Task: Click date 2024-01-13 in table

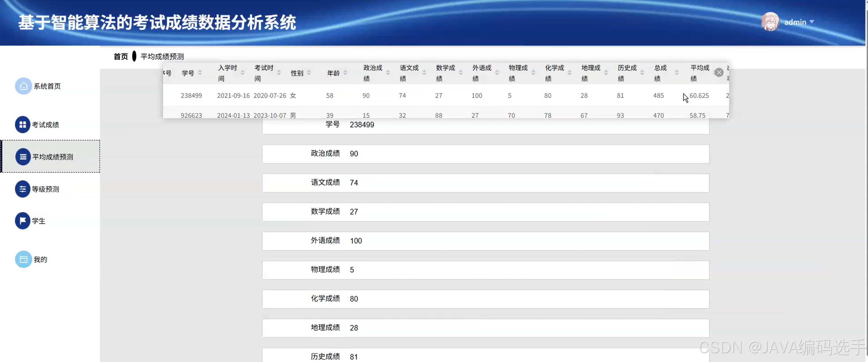Action: (234, 115)
